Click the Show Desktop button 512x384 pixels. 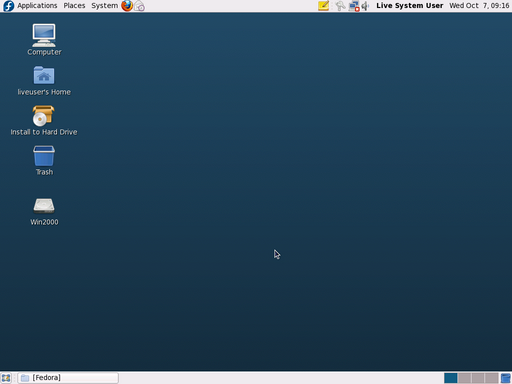point(6,378)
